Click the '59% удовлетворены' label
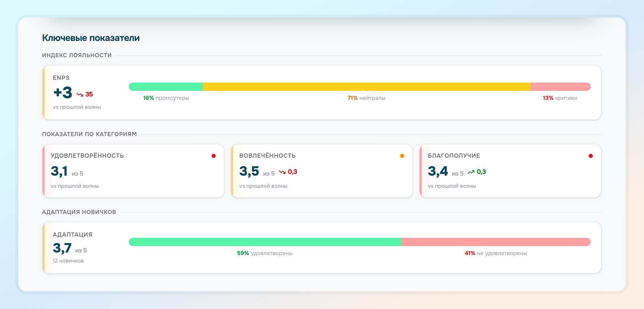 [x=265, y=253]
